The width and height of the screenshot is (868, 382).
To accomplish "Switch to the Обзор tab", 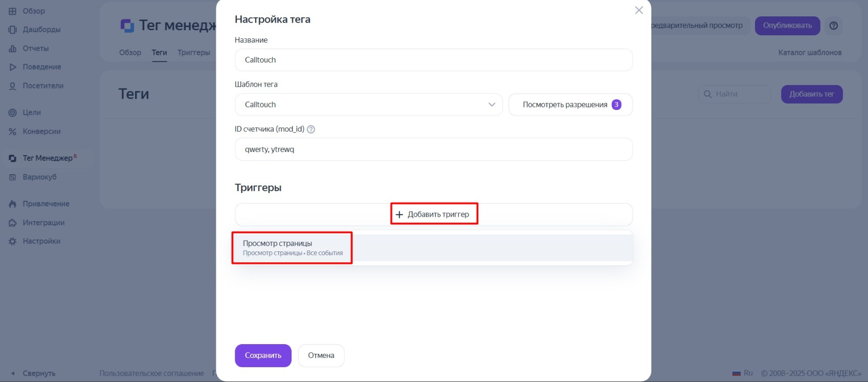I will (x=130, y=53).
